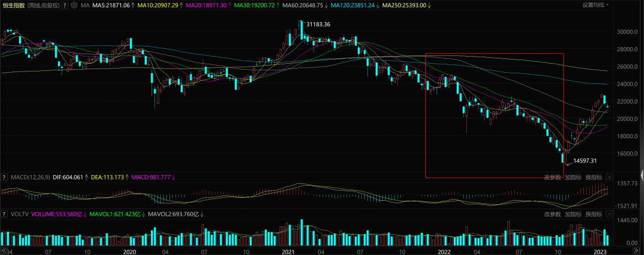Click the 周线,前复权 period label
This screenshot has height=255, width=644.
click(x=44, y=5)
